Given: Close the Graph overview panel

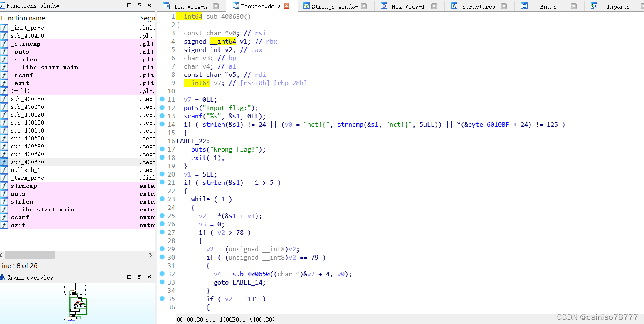Looking at the screenshot, I should tap(150, 277).
